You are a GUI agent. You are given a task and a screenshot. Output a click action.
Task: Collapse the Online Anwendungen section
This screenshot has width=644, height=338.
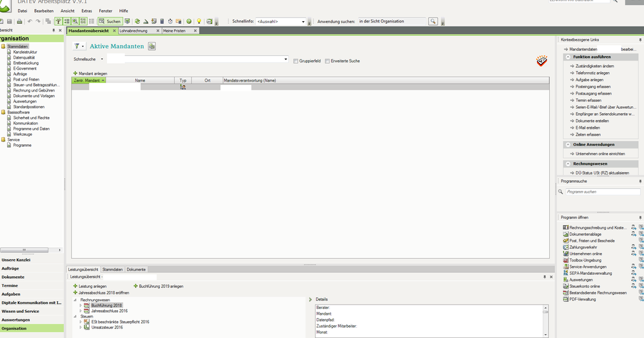click(x=568, y=145)
